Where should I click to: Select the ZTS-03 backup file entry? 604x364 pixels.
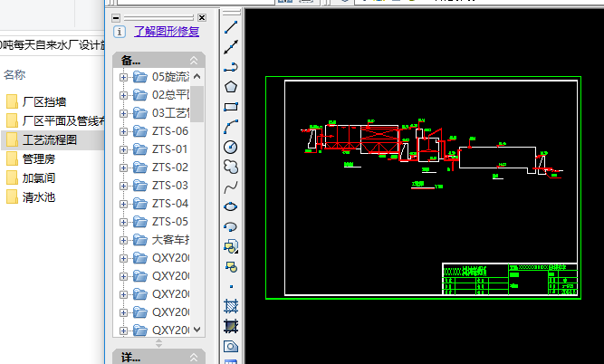click(170, 186)
